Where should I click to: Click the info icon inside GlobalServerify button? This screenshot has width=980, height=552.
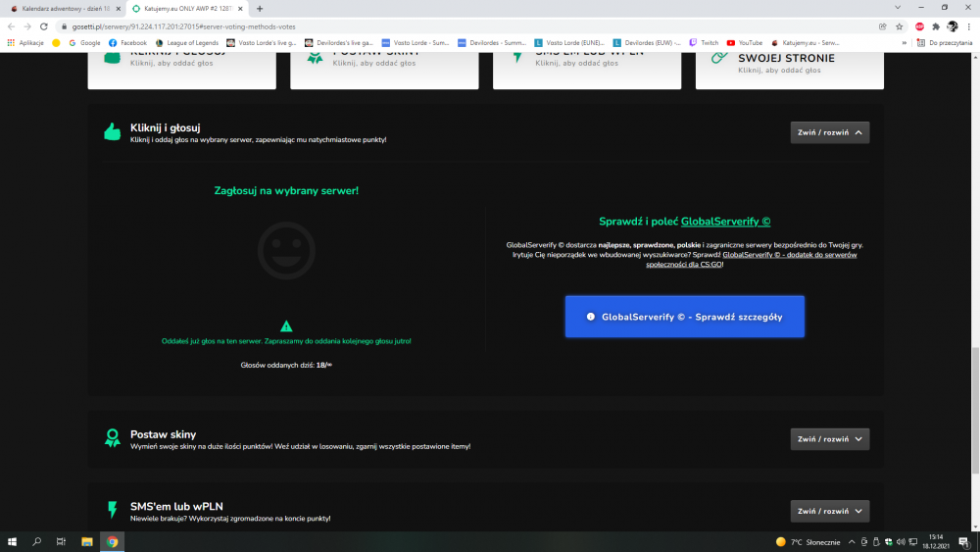pos(591,317)
